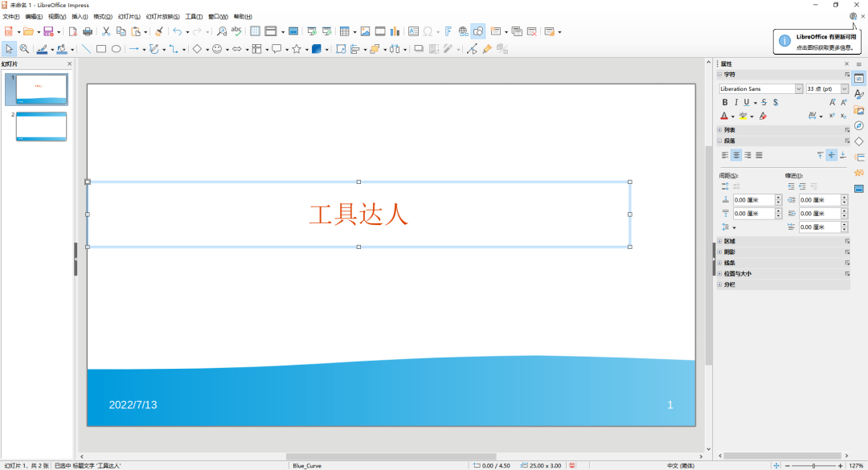The height and width of the screenshot is (470, 868).
Task: Enable left paragraph alignment
Action: click(x=725, y=155)
